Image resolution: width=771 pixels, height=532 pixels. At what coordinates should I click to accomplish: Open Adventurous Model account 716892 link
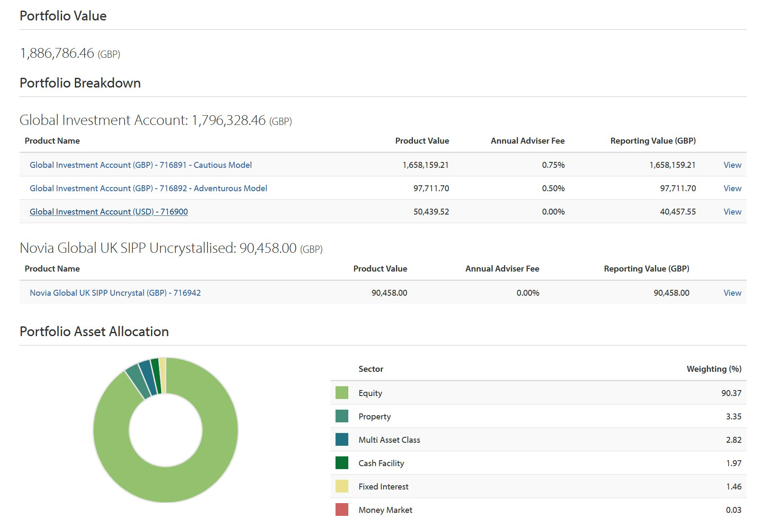148,188
